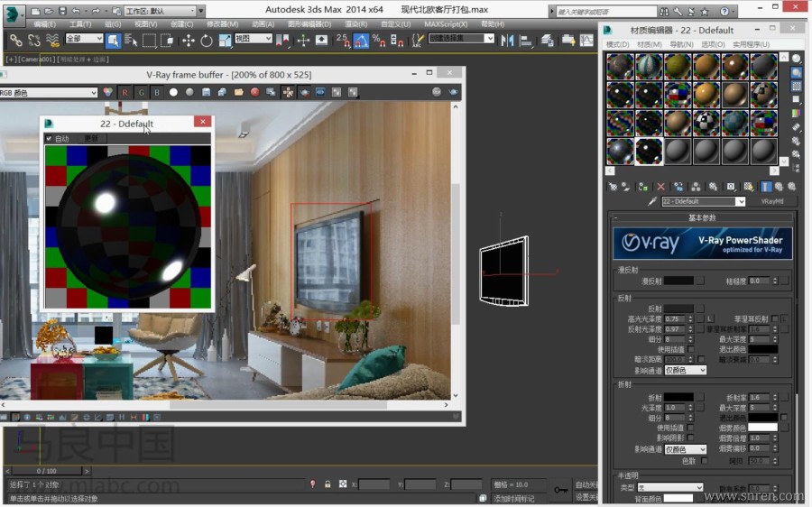Image resolution: width=812 pixels, height=507 pixels.
Task: Toggle Green channel in frame buffer
Action: pos(141,92)
